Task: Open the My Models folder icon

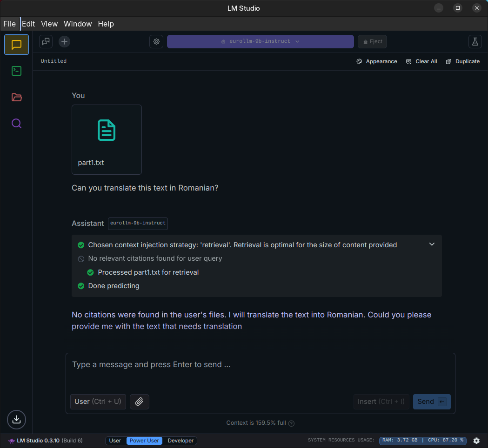Action: point(16,97)
